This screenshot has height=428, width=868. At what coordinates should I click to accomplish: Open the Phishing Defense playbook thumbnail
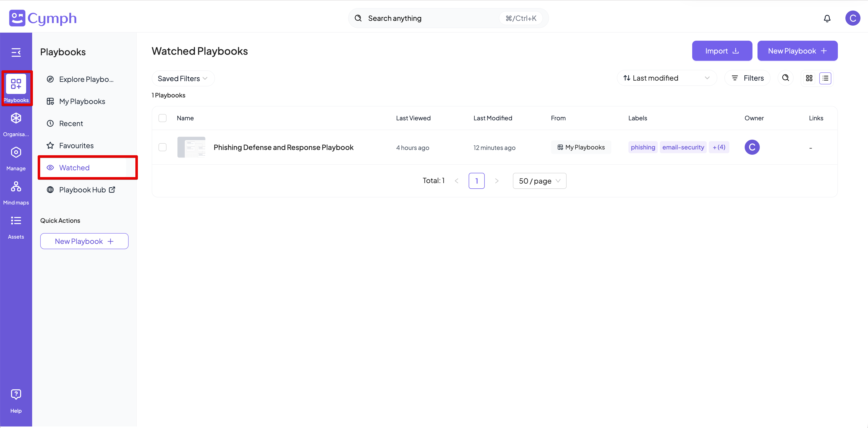click(191, 147)
